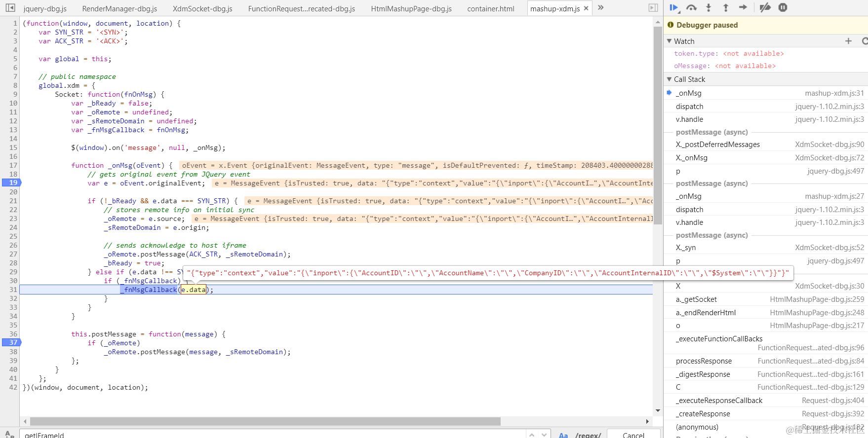Select _executeResponseCallback stack frame
868x438 pixels.
coord(766,401)
